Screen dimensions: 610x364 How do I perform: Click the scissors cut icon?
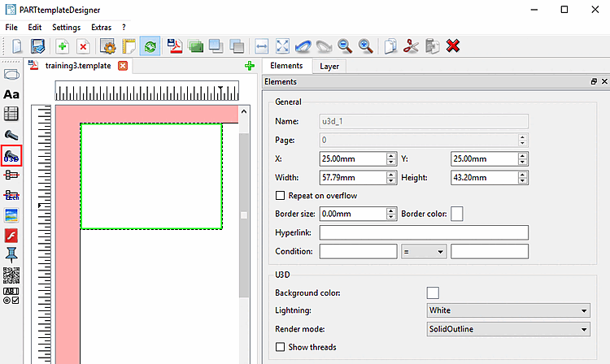pos(411,46)
